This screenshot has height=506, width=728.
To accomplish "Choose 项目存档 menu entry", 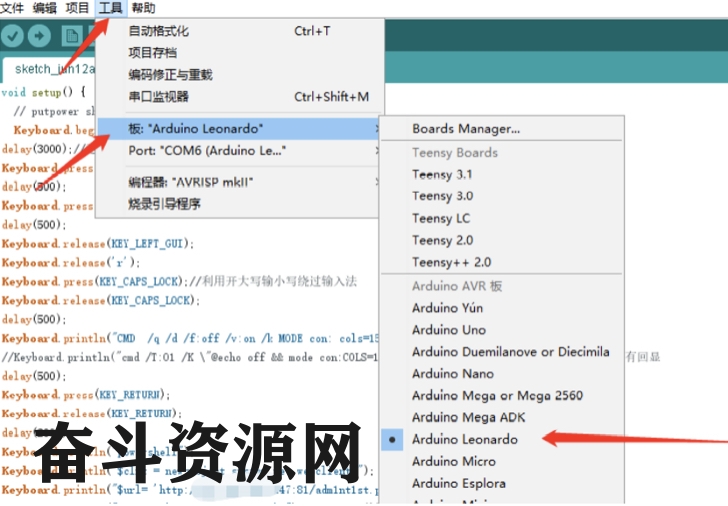I will tap(240, 53).
